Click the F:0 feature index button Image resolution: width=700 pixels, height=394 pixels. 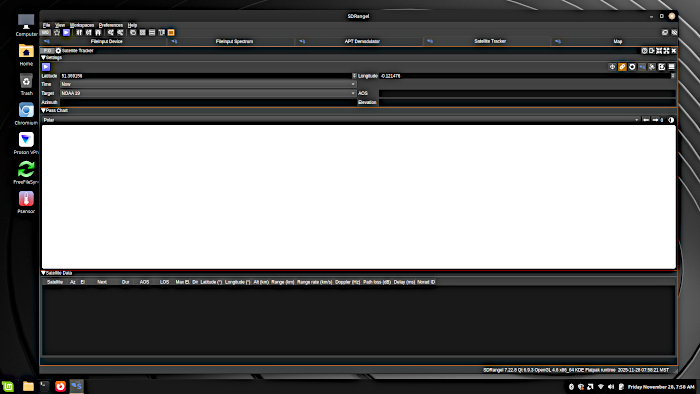tap(47, 51)
